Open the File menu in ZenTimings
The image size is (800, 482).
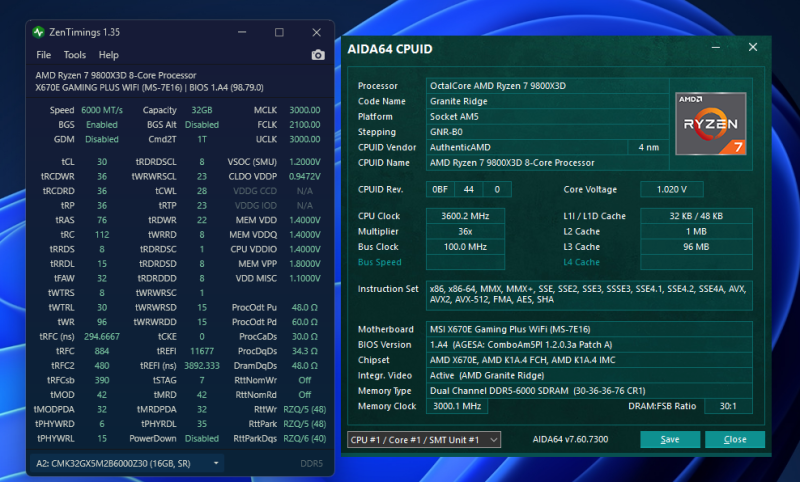(x=43, y=55)
